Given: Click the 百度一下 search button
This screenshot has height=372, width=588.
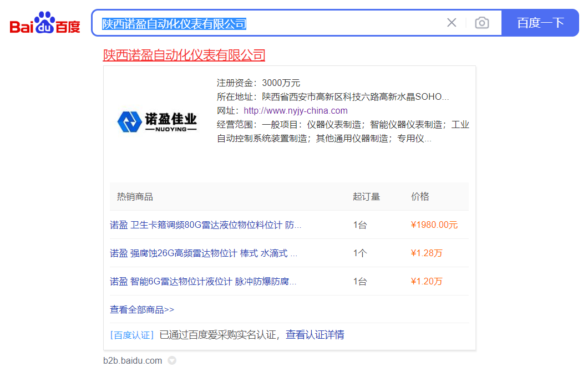Looking at the screenshot, I should pos(540,23).
